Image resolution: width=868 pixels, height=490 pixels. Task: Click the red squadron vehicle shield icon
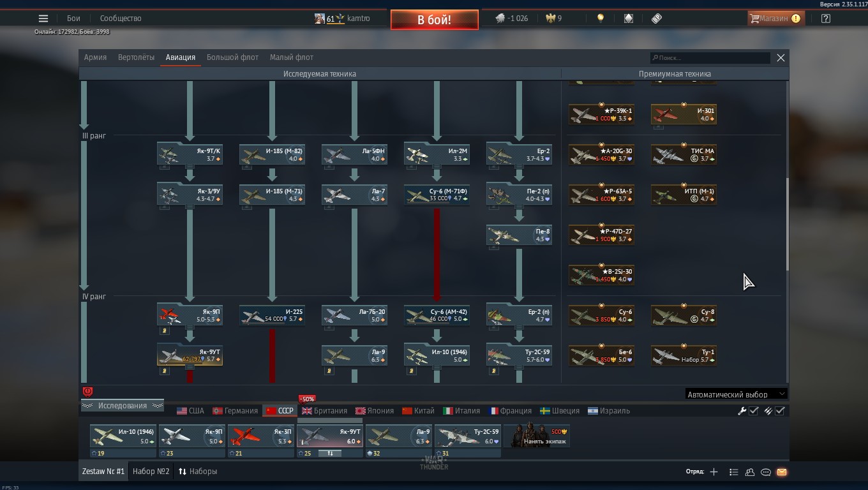click(87, 392)
